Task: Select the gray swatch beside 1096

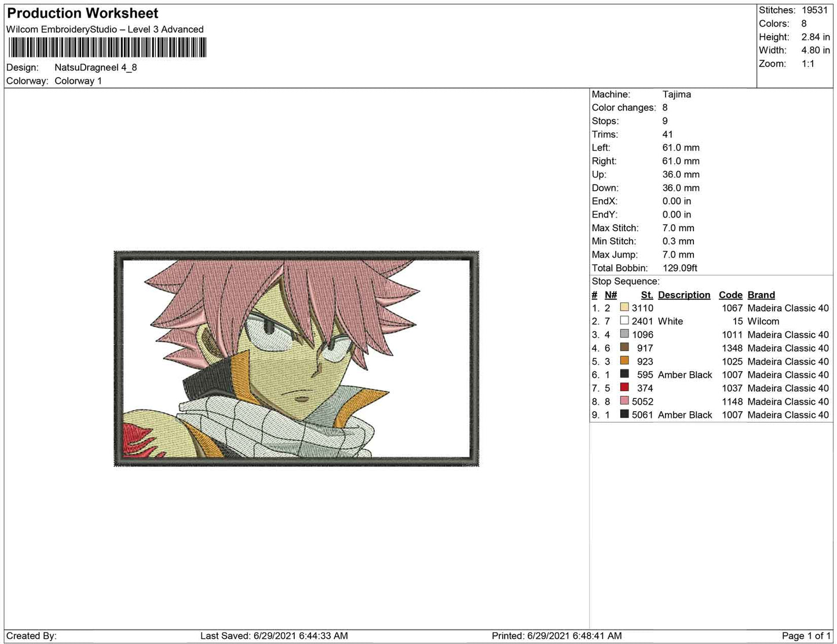Action: 624,334
